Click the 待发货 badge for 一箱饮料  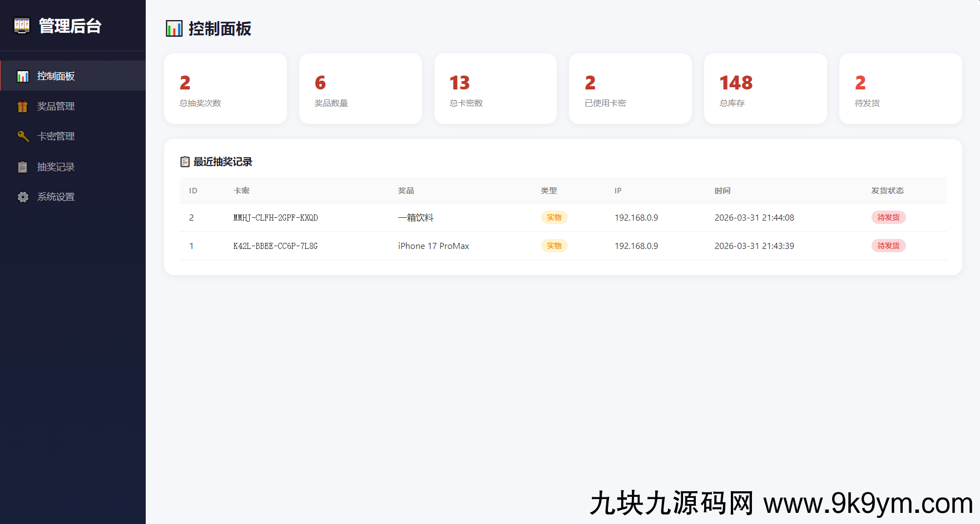coord(888,217)
